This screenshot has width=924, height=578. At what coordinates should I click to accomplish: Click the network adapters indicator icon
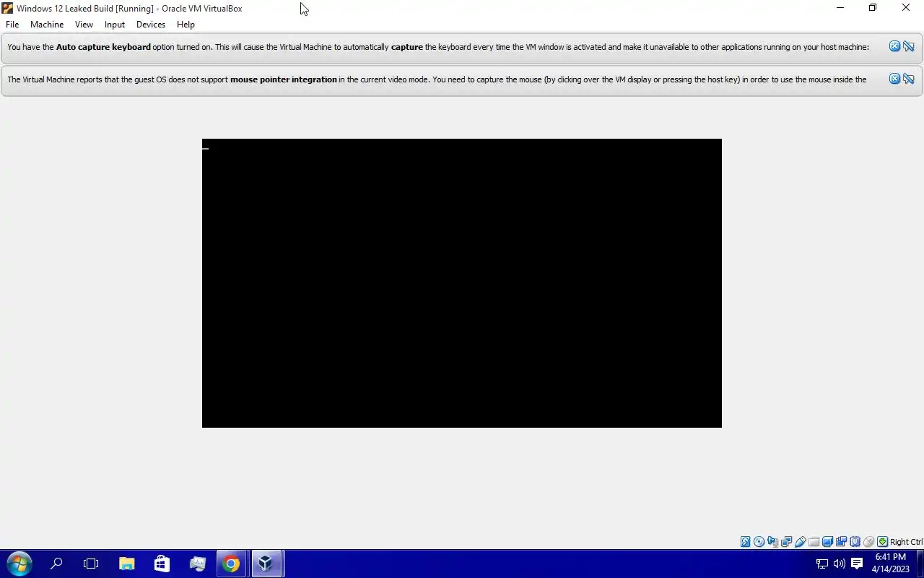coord(786,542)
